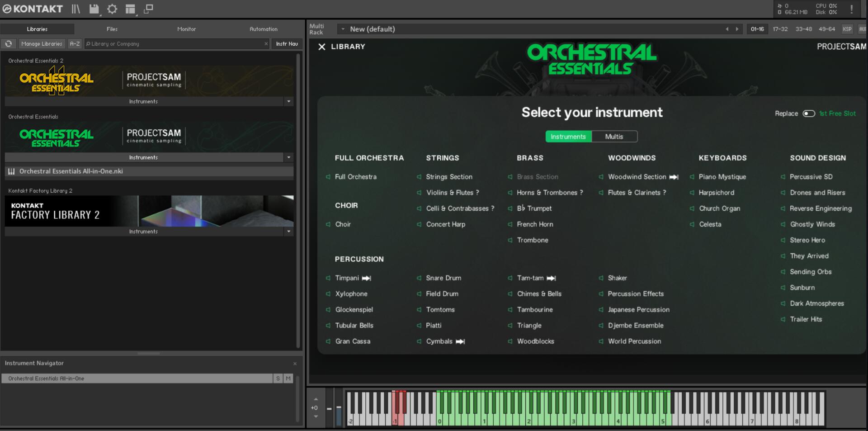The height and width of the screenshot is (431, 868).
Task: Open the Kontakt options gear icon
Action: (112, 9)
